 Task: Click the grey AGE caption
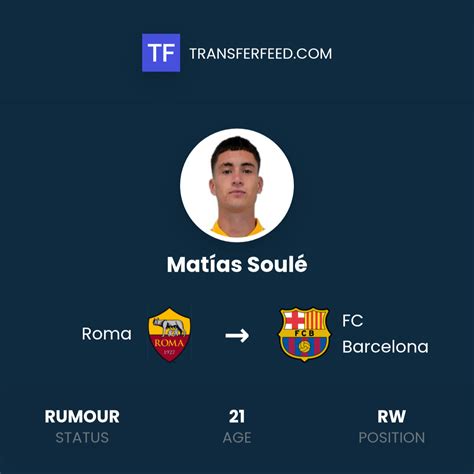pyautogui.click(x=237, y=438)
